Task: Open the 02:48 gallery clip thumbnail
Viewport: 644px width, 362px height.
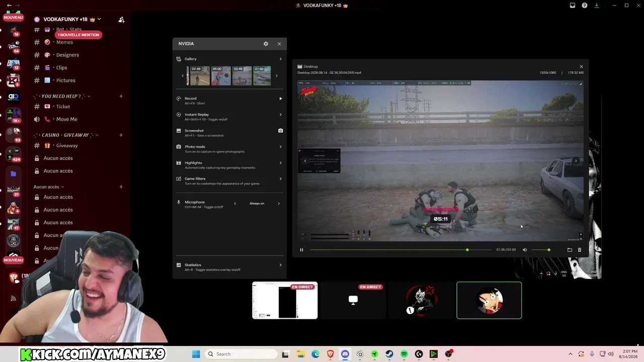Action: (x=200, y=75)
